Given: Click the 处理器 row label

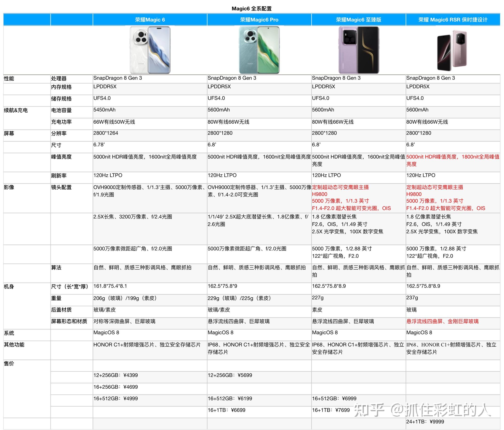Looking at the screenshot, I should (x=59, y=79).
